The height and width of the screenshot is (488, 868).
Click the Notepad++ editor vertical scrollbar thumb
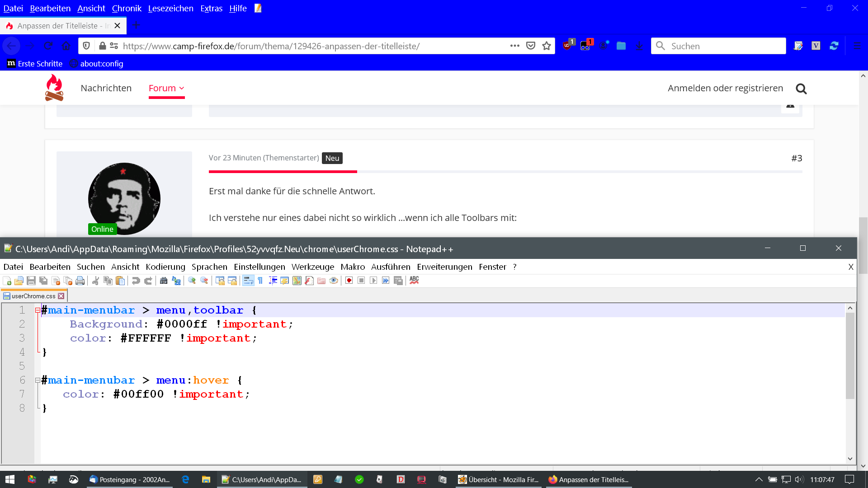(x=850, y=355)
